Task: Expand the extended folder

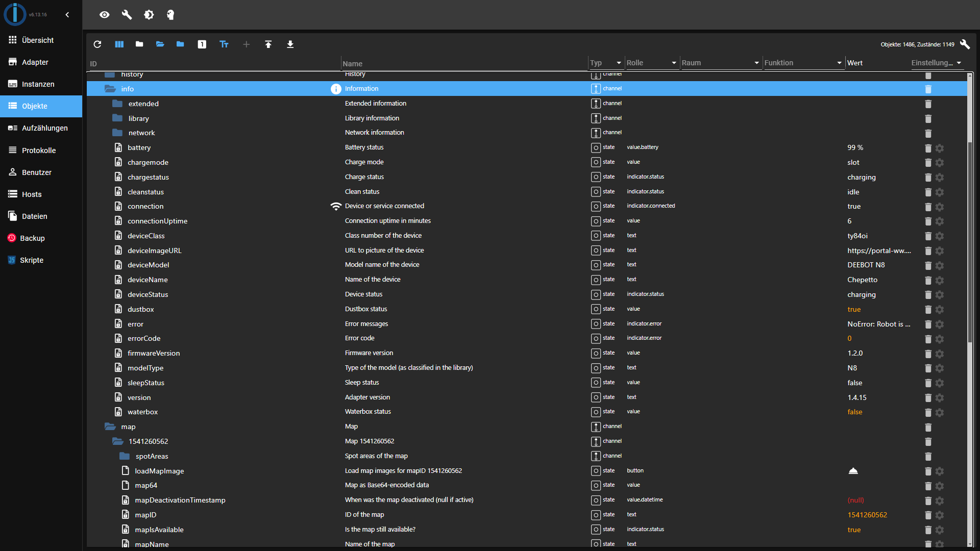Action: pos(117,104)
